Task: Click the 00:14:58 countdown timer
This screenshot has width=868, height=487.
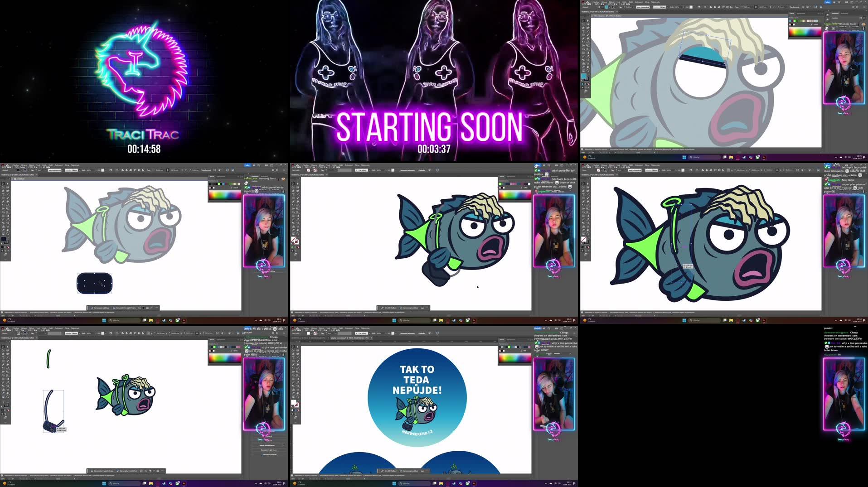Action: [x=144, y=149]
